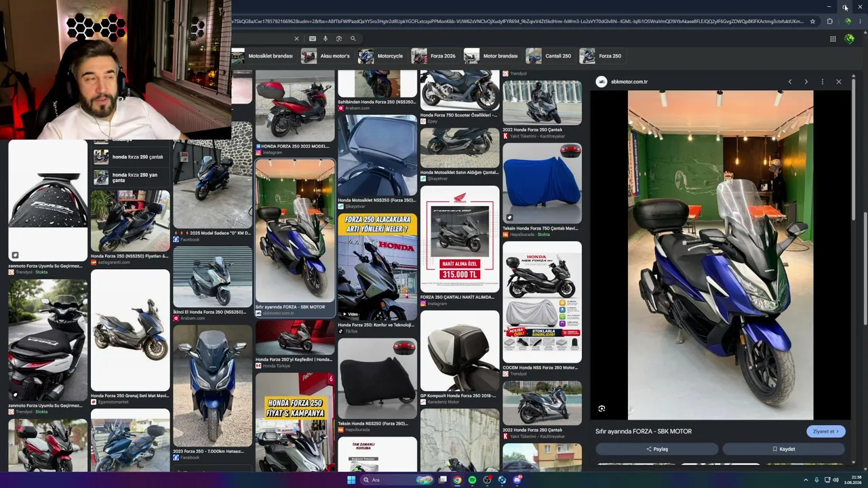This screenshot has height=488, width=868.
Task: Open the 'Honda Motosiklet Satın Aldığım Çantalı' result
Action: pyautogui.click(x=459, y=148)
